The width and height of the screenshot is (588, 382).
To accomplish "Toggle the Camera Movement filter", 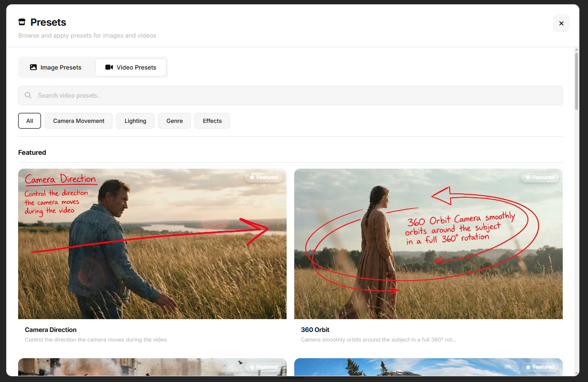I will coord(78,121).
